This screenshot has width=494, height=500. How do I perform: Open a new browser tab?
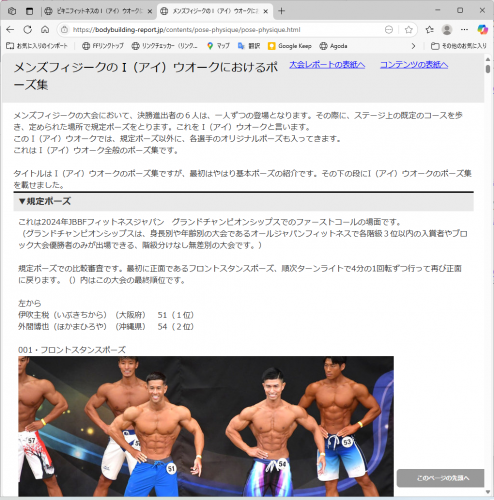pyautogui.click(x=281, y=11)
